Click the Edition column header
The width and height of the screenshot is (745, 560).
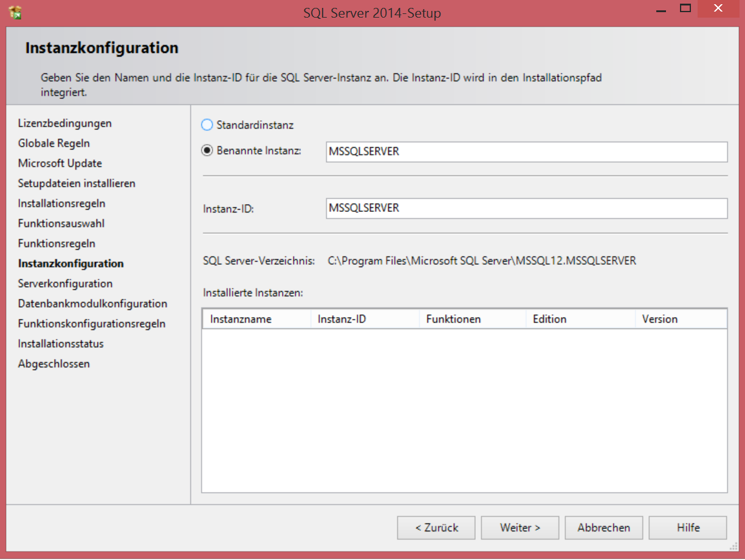click(x=580, y=319)
